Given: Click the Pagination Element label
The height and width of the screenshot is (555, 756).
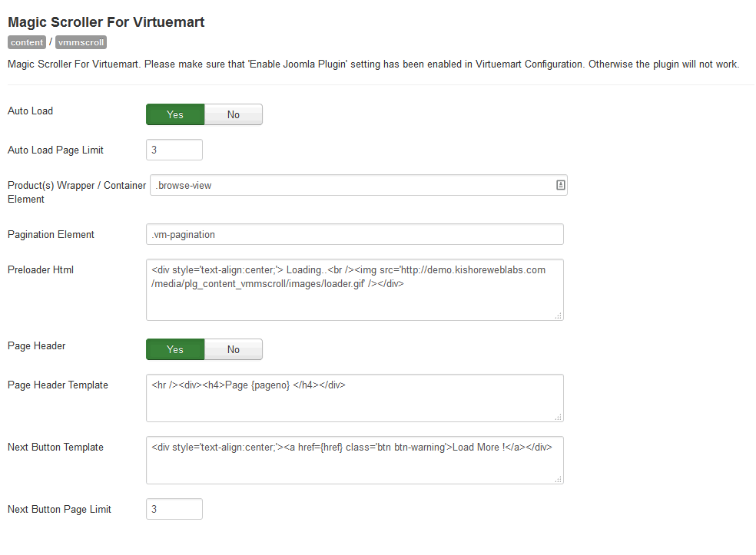Looking at the screenshot, I should [51, 235].
